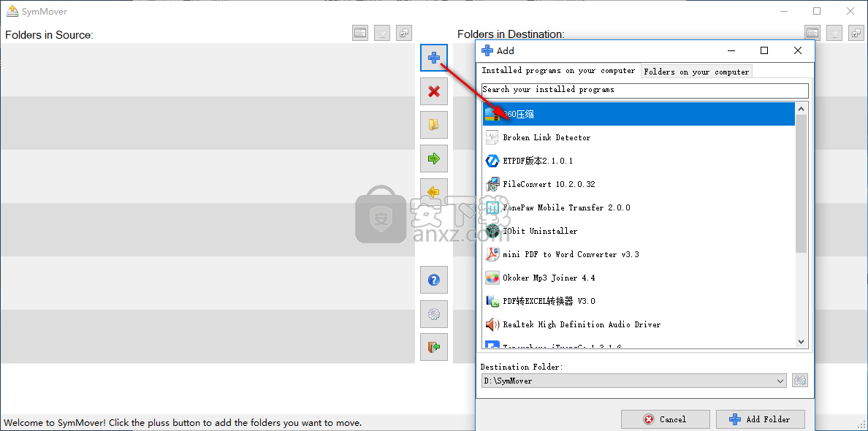Screen dimensions: 868x431
Task: Minimize the SymMover main window
Action: 783,11
